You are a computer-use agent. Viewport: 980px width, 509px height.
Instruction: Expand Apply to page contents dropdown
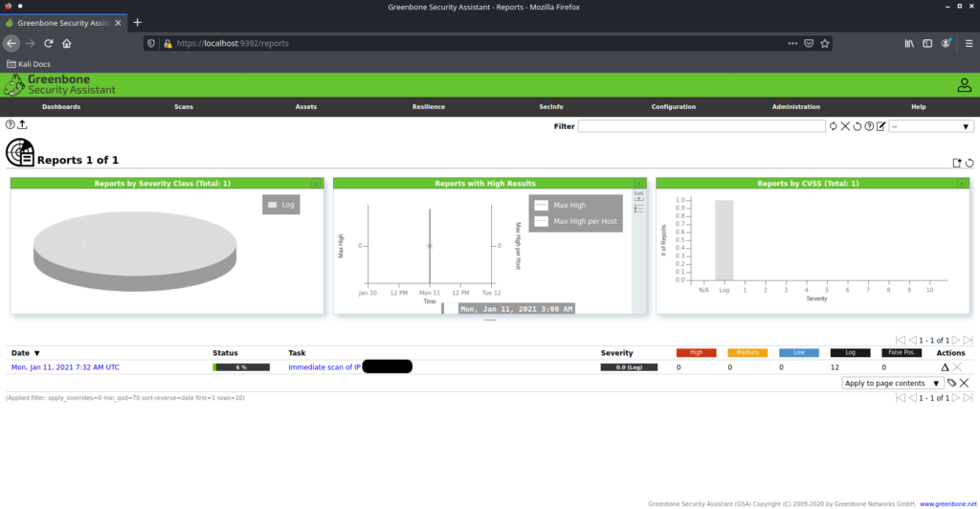tap(891, 384)
